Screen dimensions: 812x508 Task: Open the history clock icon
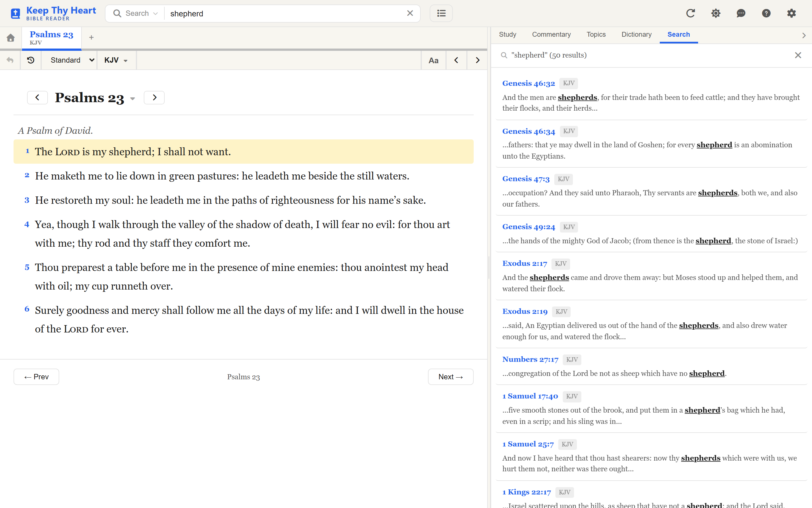tap(30, 60)
